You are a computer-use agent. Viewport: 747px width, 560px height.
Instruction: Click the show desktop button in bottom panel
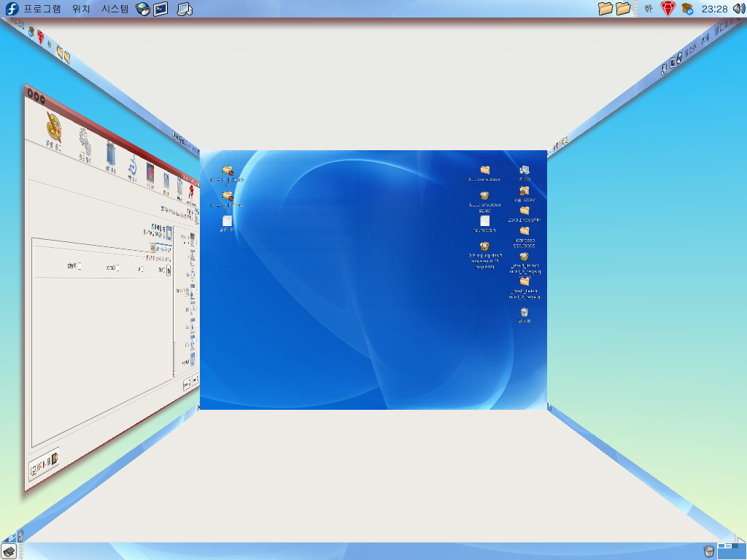pos(9,551)
